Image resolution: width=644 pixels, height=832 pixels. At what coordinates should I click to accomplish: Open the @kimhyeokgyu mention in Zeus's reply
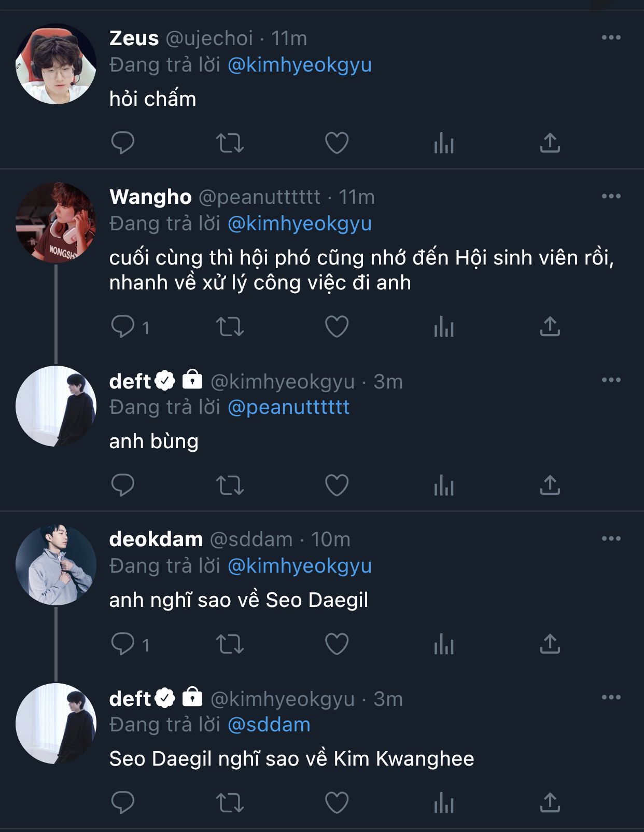(x=299, y=65)
